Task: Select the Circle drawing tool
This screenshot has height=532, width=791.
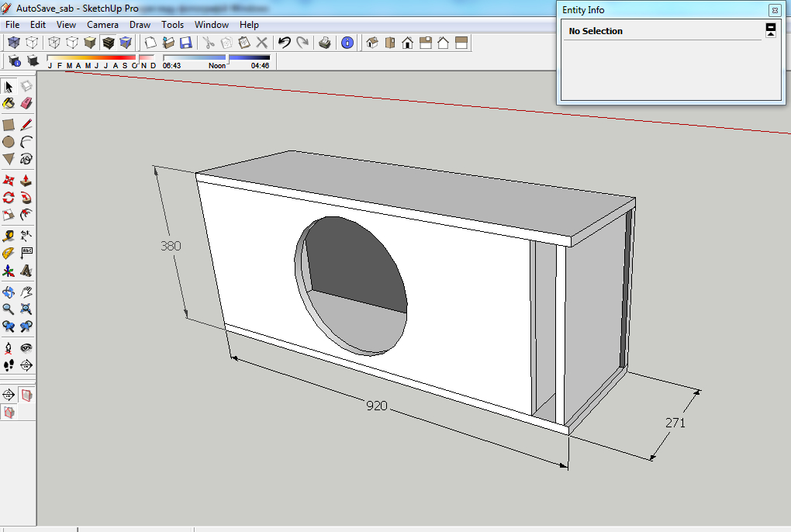Action: click(x=9, y=142)
